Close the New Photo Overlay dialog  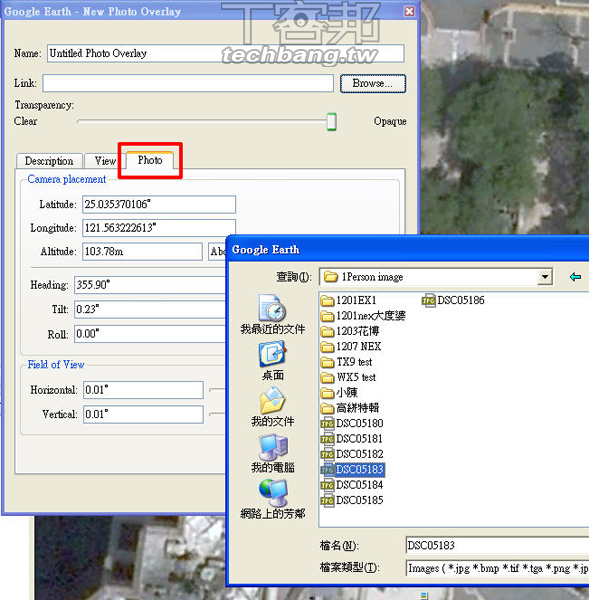pos(409,11)
